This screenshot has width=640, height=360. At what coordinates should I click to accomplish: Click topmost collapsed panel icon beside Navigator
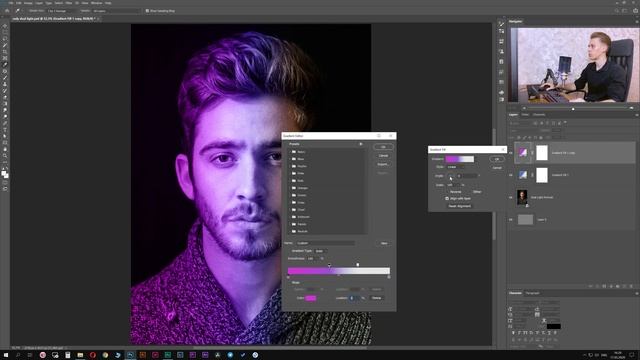pyautogui.click(x=501, y=24)
